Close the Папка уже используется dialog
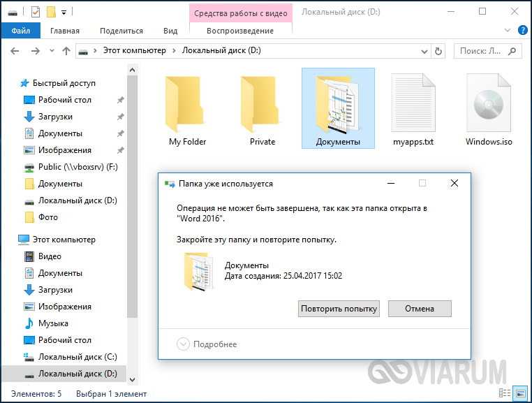The width and height of the screenshot is (532, 403). pyautogui.click(x=455, y=183)
